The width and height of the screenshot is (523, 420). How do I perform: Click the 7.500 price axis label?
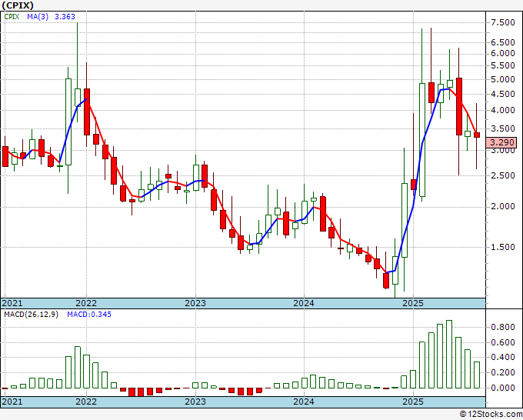point(503,22)
